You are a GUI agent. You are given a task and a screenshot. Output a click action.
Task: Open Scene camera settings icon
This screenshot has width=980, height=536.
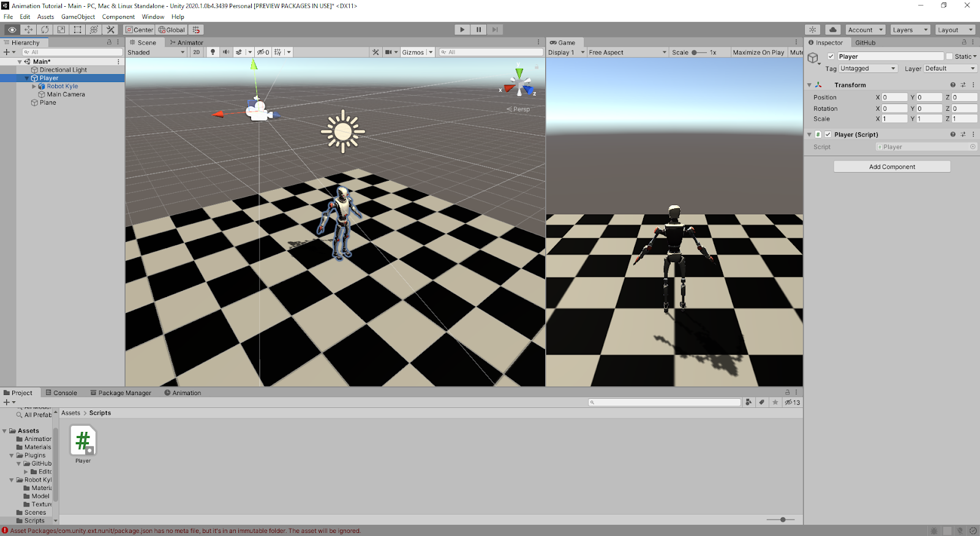[x=388, y=52]
